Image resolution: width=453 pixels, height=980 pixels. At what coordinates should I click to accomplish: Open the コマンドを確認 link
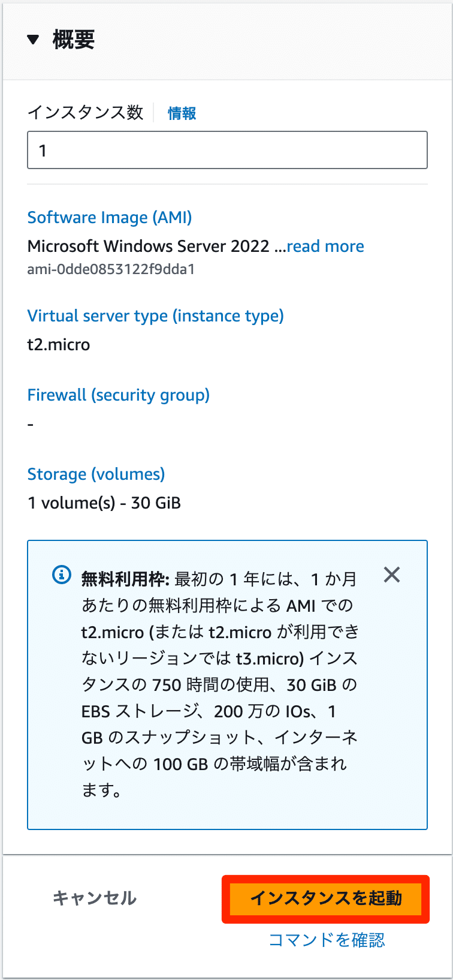click(327, 940)
